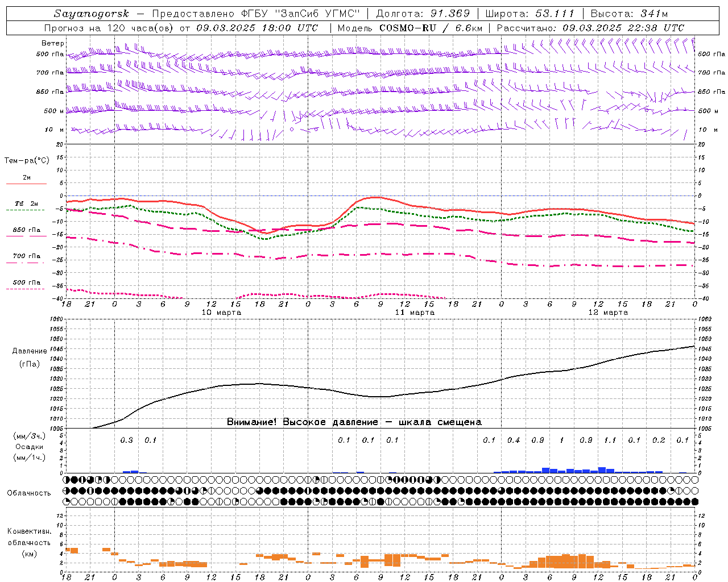
Task: Select the 'Долгота: 91.369' header value
Action: pos(423,14)
